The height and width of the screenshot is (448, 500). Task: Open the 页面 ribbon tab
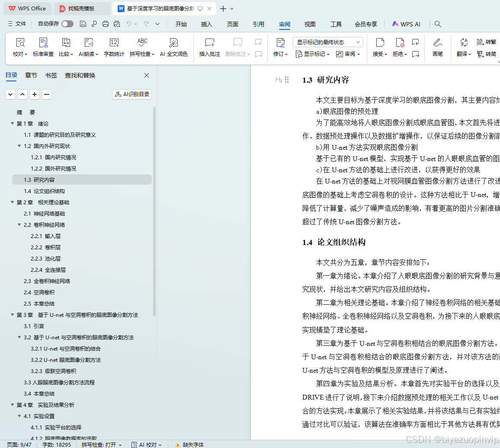tap(233, 24)
